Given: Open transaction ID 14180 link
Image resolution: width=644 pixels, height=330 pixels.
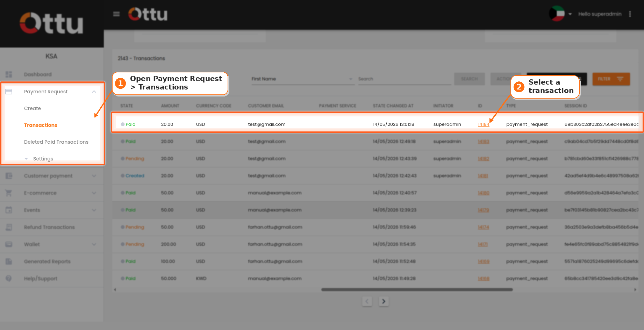Looking at the screenshot, I should click(484, 193).
